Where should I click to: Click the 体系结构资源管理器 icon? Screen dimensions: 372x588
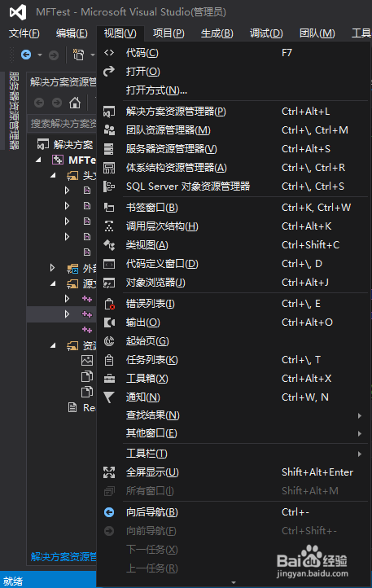point(109,168)
